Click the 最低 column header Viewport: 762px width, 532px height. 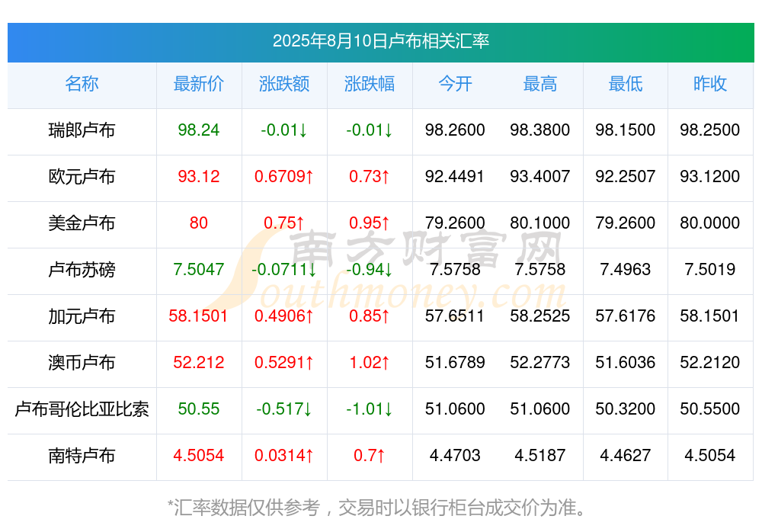pos(626,84)
